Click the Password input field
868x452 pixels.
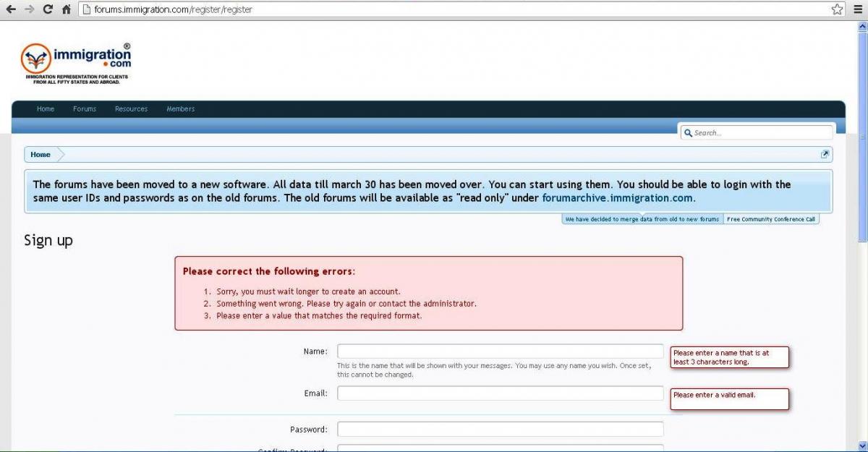501,430
